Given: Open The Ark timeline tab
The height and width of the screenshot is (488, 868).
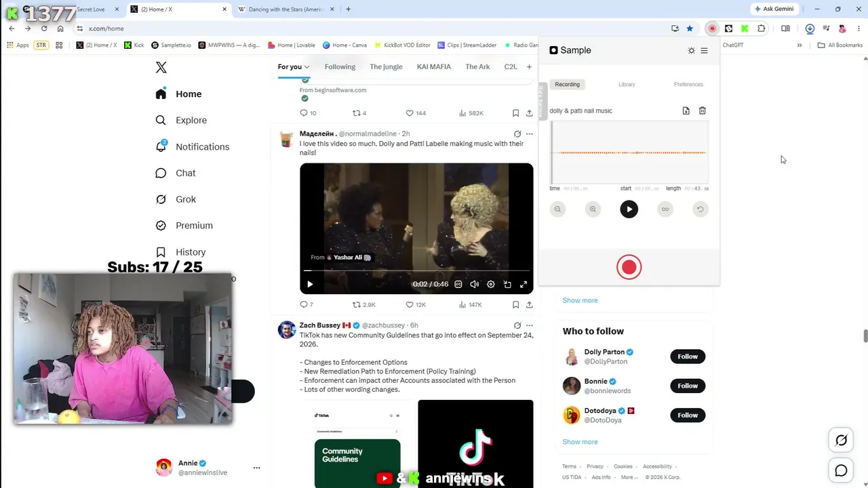Looking at the screenshot, I should tap(477, 66).
